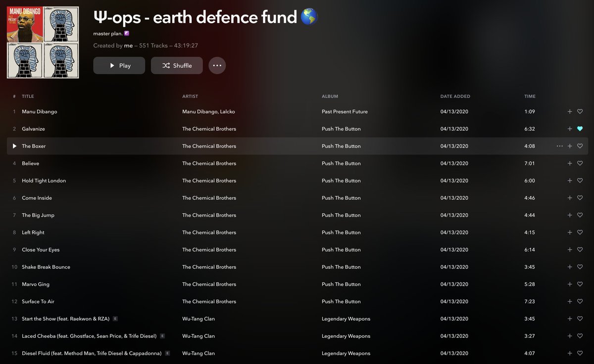594x364 pixels.
Task: Favorite Hold Tight London
Action: [x=580, y=181]
